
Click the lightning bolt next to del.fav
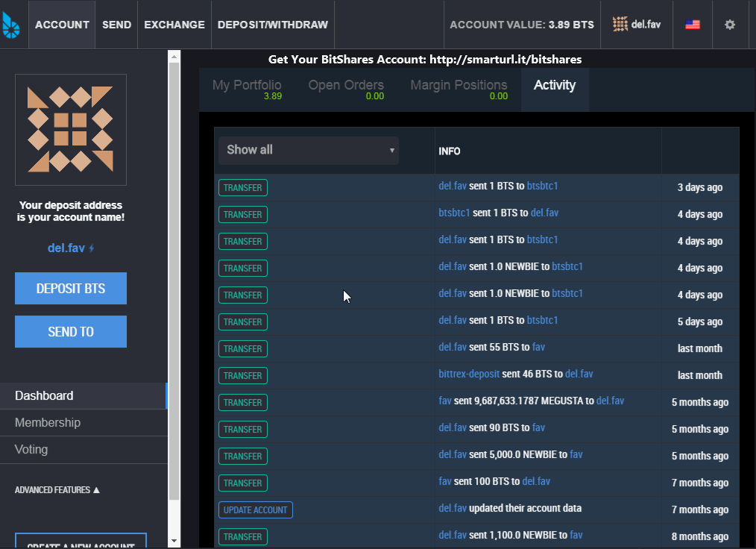(92, 248)
